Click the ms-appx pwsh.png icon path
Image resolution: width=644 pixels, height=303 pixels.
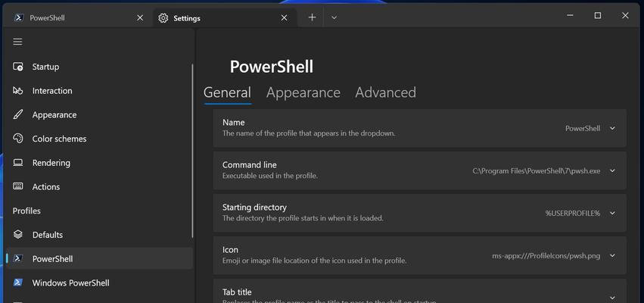pyautogui.click(x=546, y=255)
